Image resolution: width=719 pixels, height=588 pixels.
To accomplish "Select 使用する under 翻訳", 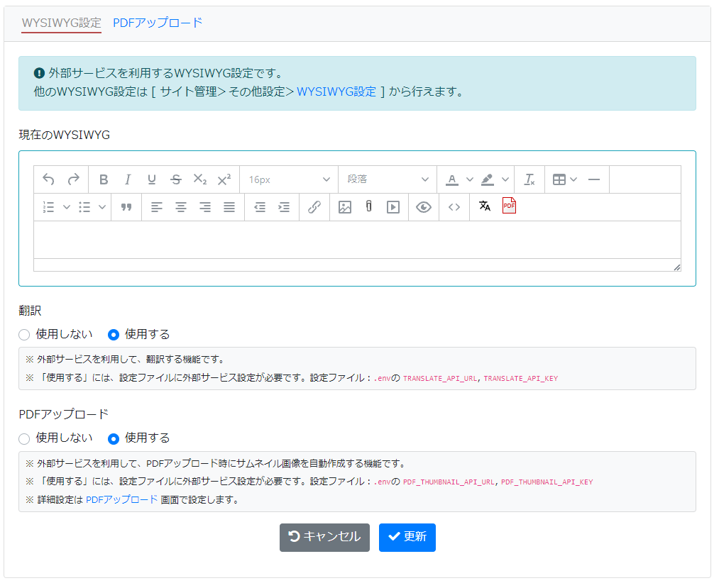I will [114, 334].
